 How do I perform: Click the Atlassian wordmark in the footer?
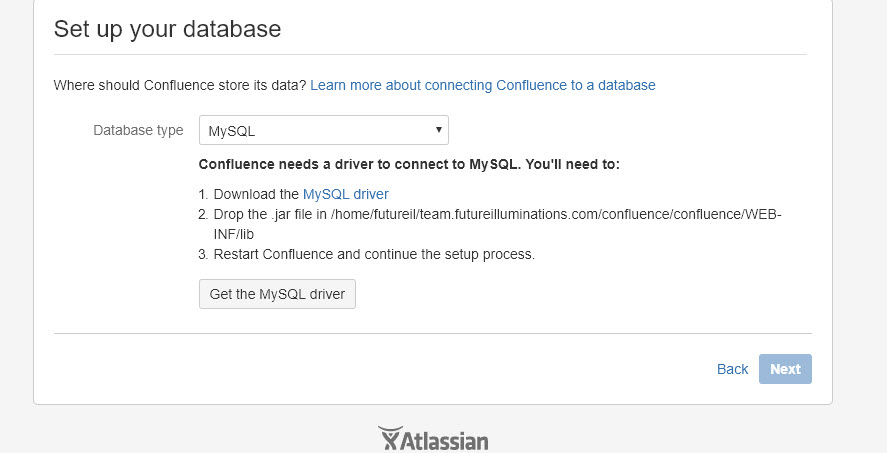pos(444,441)
